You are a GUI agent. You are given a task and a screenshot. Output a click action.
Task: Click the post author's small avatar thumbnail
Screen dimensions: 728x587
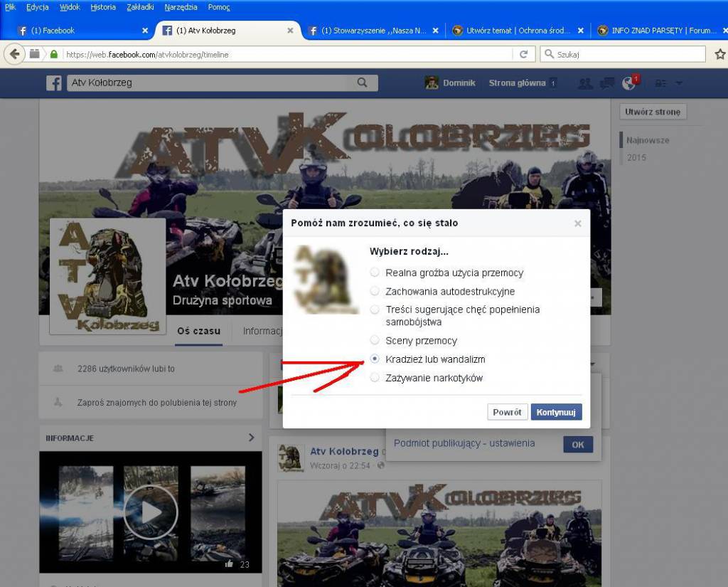pyautogui.click(x=291, y=458)
